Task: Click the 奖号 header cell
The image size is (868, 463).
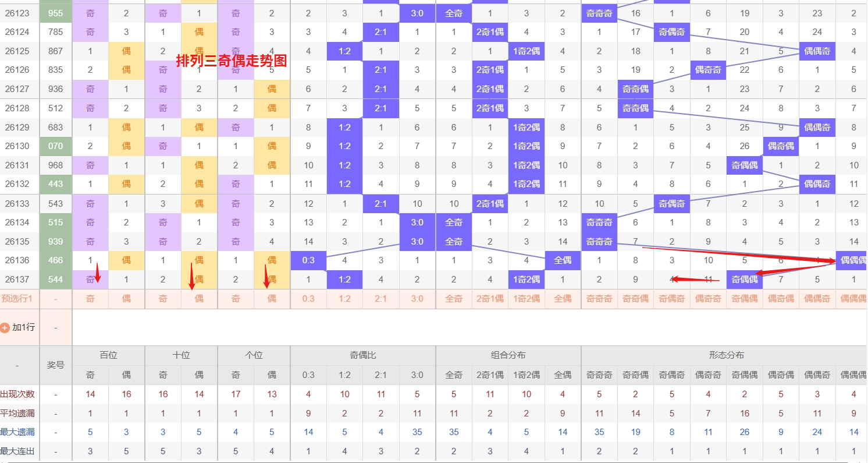Action: coord(56,365)
